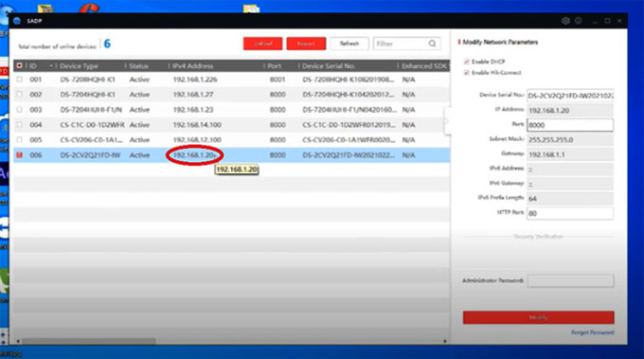
Task: Click the red Export button
Action: (306, 44)
